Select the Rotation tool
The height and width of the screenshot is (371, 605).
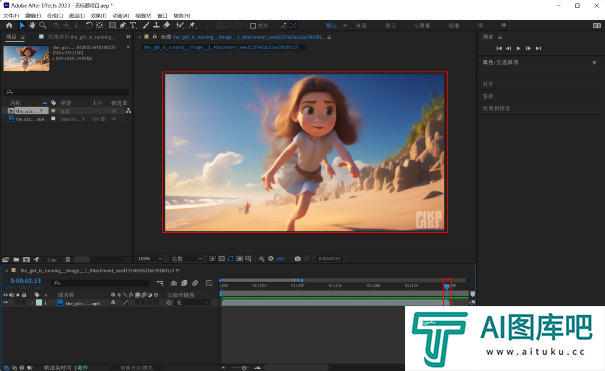click(x=89, y=25)
